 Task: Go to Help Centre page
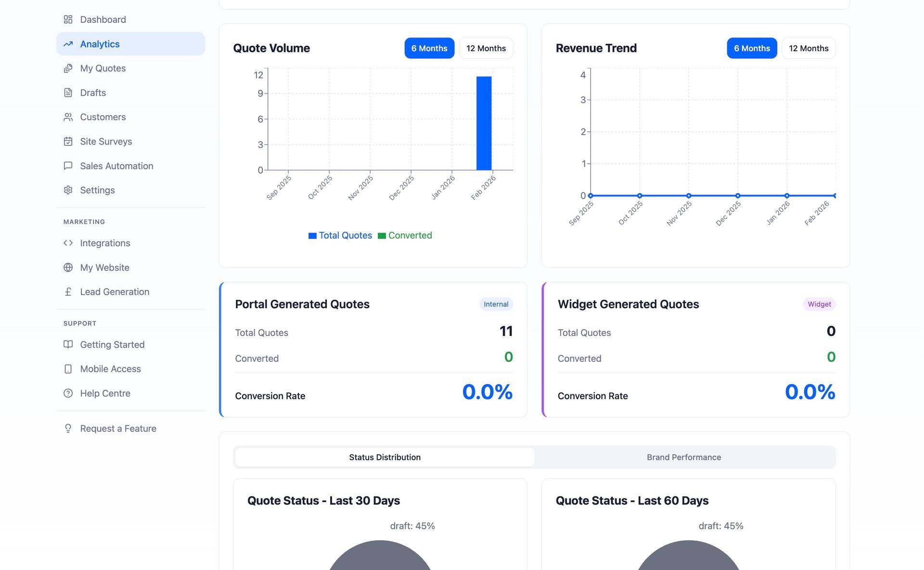105,393
